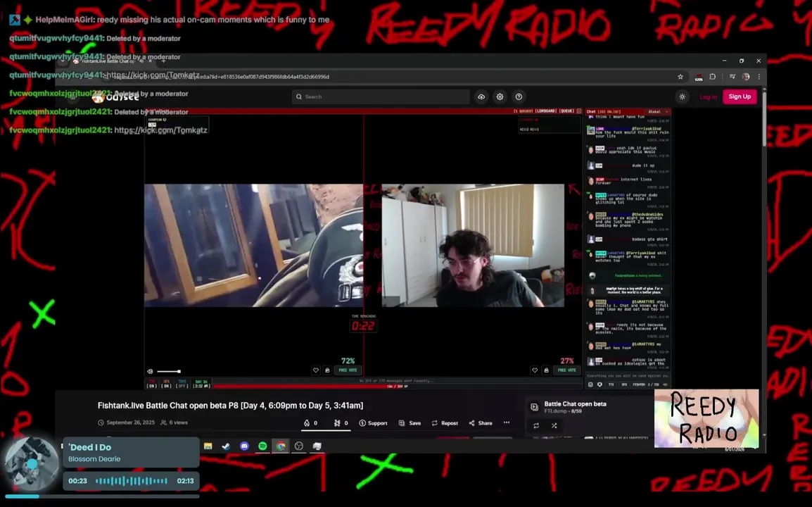Toggle playlist shuffle icon
Screen dimensions: 812x507
554,425
